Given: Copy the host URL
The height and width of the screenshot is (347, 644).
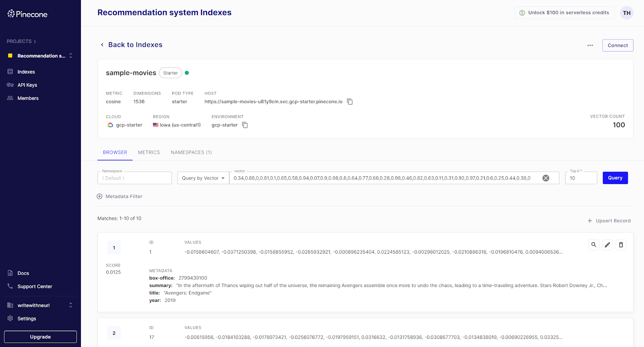Looking at the screenshot, I should point(350,101).
